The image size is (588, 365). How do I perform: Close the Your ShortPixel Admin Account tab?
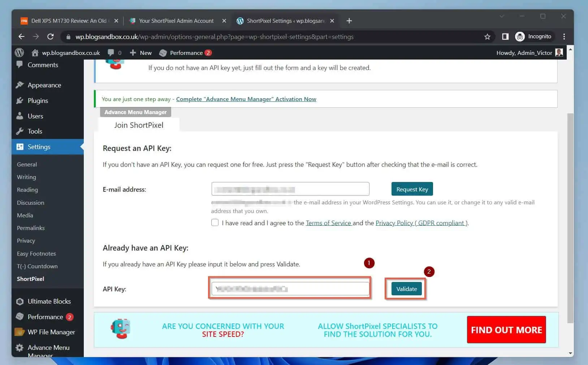[x=224, y=21]
